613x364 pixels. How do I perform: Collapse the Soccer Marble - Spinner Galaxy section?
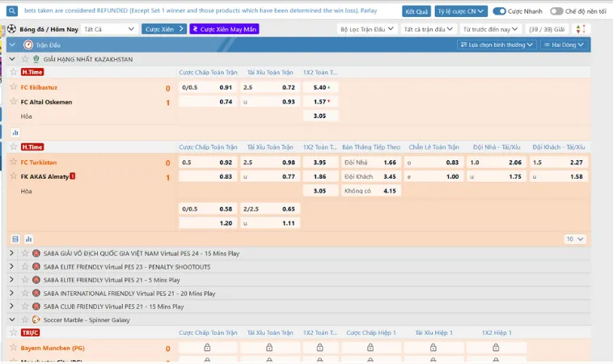[x=11, y=320]
